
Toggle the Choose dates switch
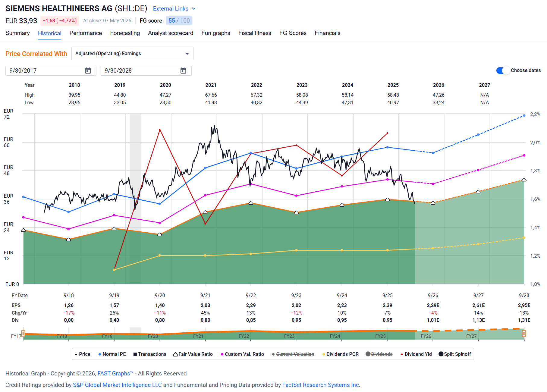click(502, 70)
